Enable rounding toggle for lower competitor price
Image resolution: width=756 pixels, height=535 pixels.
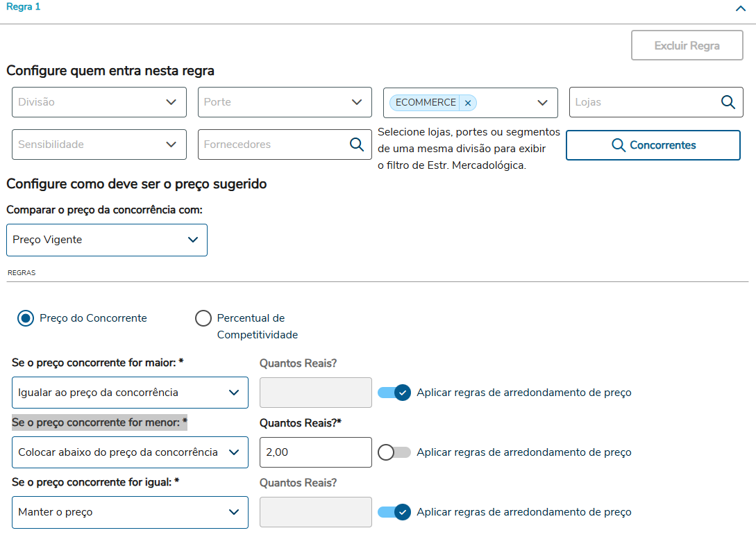click(394, 452)
